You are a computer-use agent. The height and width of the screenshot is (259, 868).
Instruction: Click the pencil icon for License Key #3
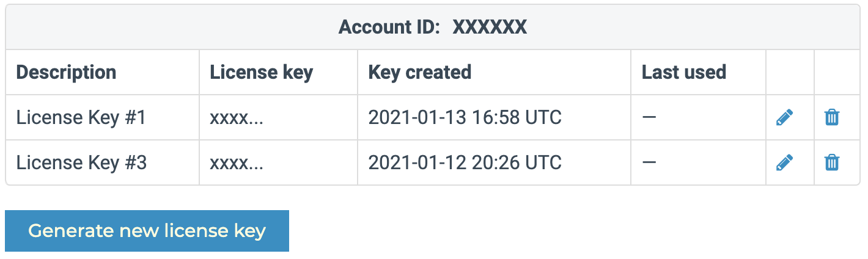click(x=784, y=162)
